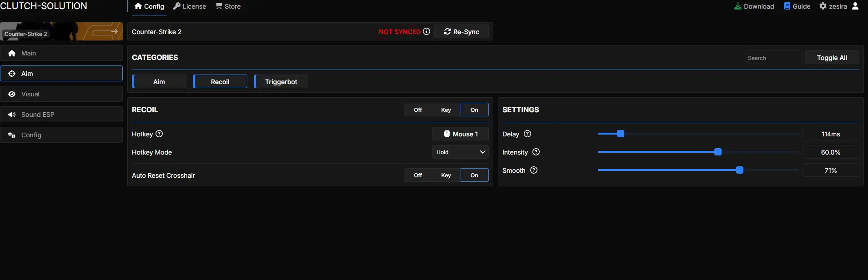Viewport: 868px width, 280px height.
Task: Open the Mouse 1 hotkey selector
Action: coord(460,134)
